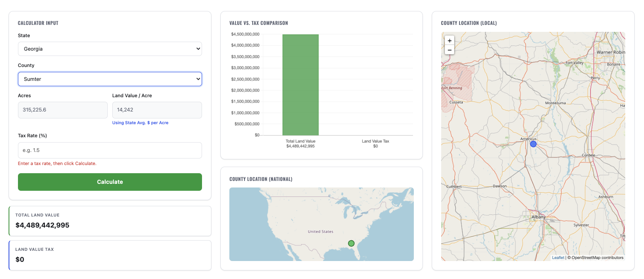644x279 pixels.
Task: Click the Using State Avg. $ per Acre note
Action: 140,123
